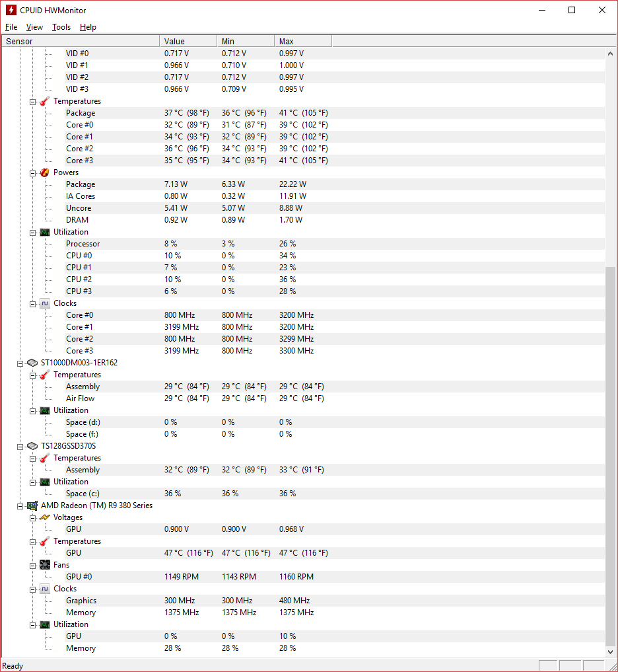
Task: Click the 3300 MHz max clock value
Action: [x=296, y=351]
